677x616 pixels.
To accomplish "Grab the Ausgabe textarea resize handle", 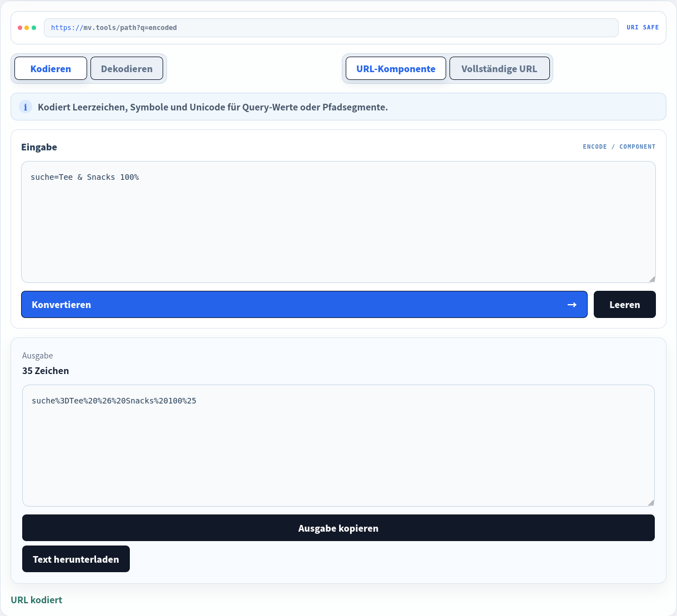I will pyautogui.click(x=651, y=503).
